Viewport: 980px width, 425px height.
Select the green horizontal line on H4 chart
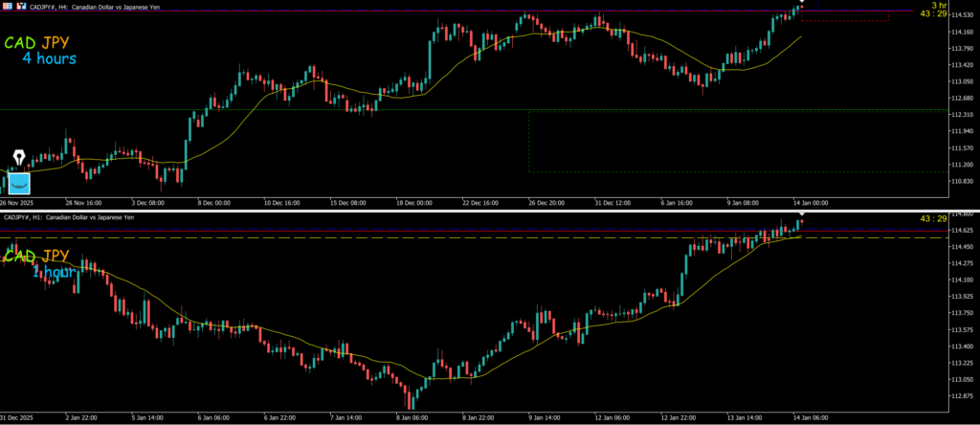[287, 110]
